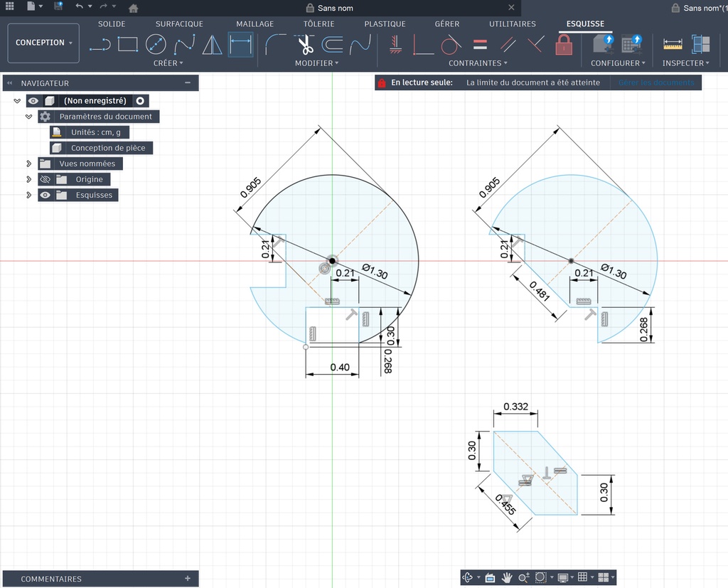Image resolution: width=728 pixels, height=588 pixels.
Task: Click the red Fix/Unfix lock constraint
Action: coord(564,45)
